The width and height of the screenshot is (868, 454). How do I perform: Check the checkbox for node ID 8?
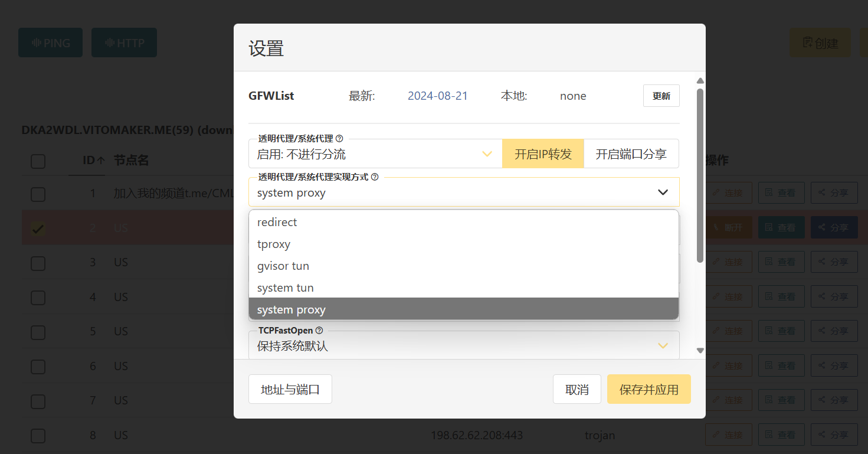click(x=38, y=436)
